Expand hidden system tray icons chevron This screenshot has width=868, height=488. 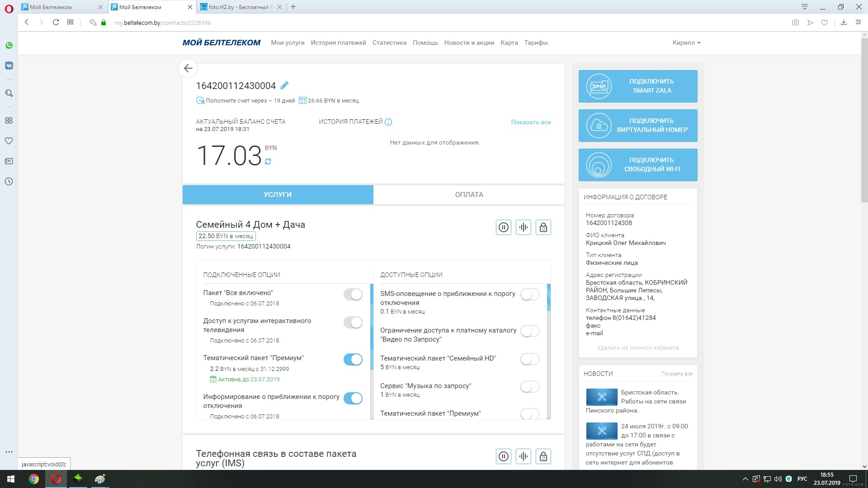(x=745, y=479)
